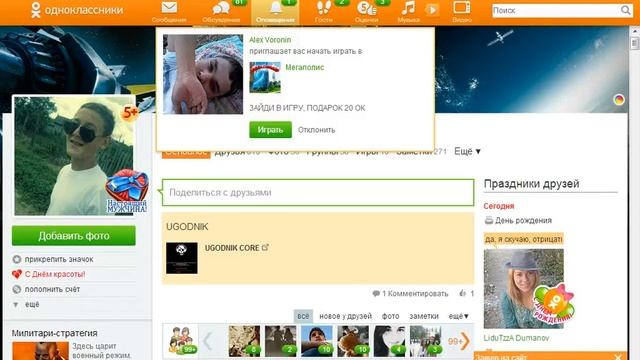Open the friend thumbnail with badge 2
The width and height of the screenshot is (640, 360).
280,341
